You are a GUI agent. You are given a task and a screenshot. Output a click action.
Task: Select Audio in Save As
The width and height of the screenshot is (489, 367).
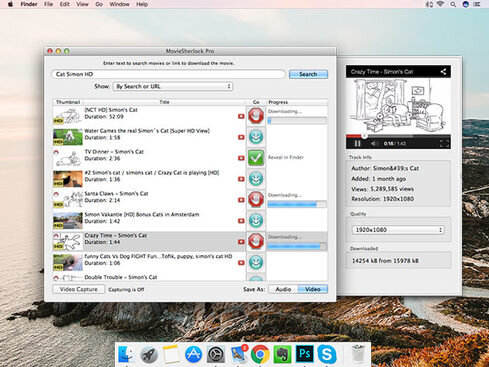coord(283,289)
